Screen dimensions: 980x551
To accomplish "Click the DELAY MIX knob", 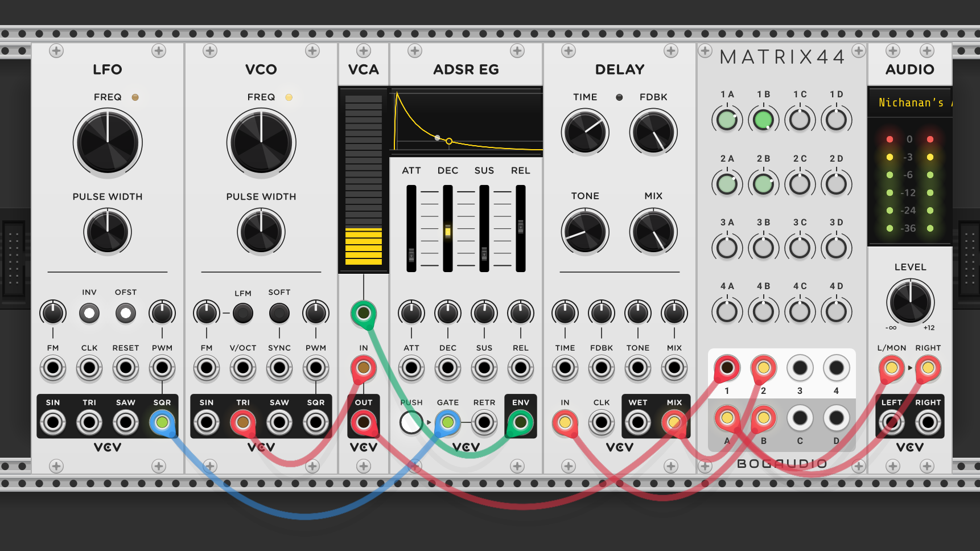I will coord(653,231).
